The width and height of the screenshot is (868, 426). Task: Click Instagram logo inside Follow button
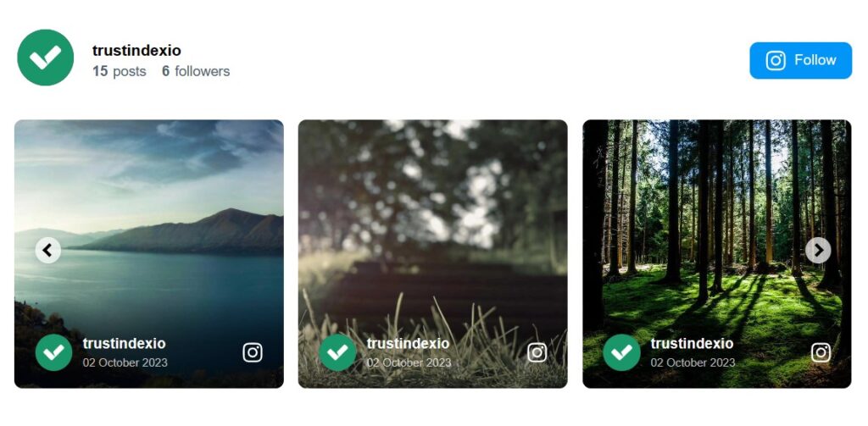click(x=776, y=60)
